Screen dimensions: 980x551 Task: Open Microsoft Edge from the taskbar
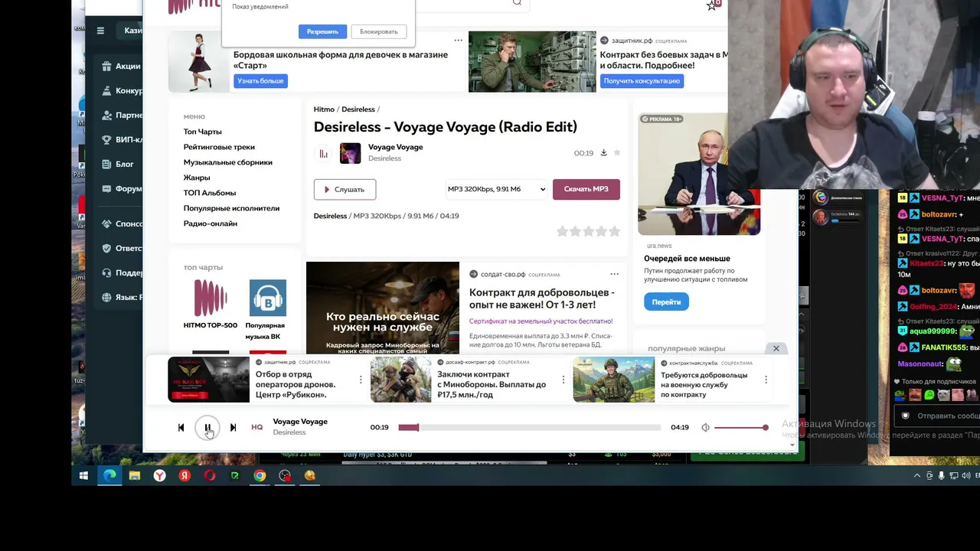[109, 475]
